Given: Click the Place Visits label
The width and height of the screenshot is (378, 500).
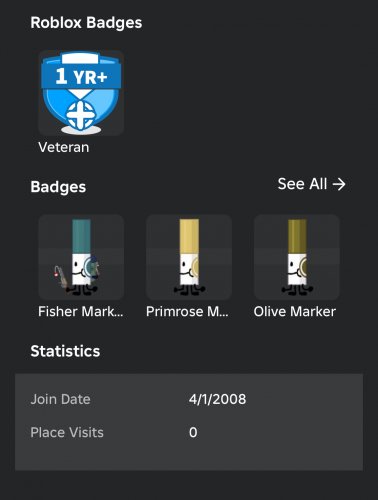Looking at the screenshot, I should pos(67,432).
